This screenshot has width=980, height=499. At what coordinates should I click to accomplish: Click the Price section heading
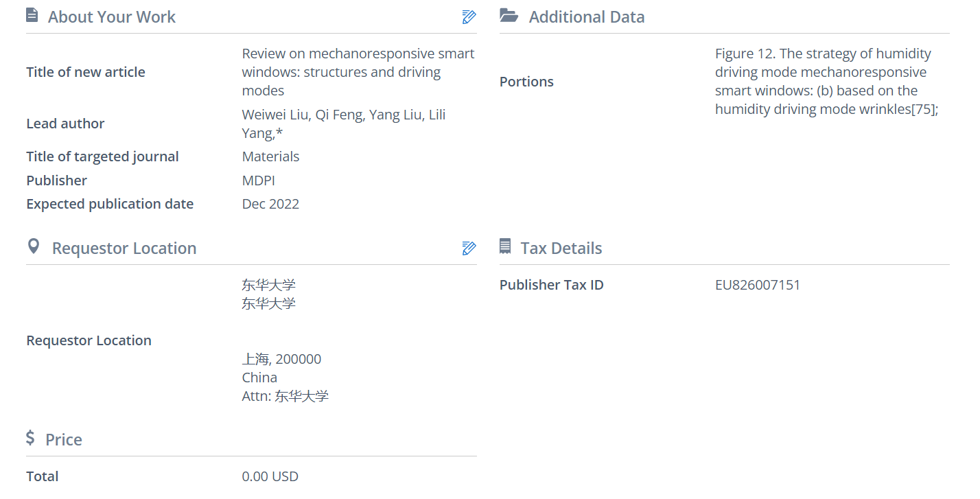click(x=64, y=440)
